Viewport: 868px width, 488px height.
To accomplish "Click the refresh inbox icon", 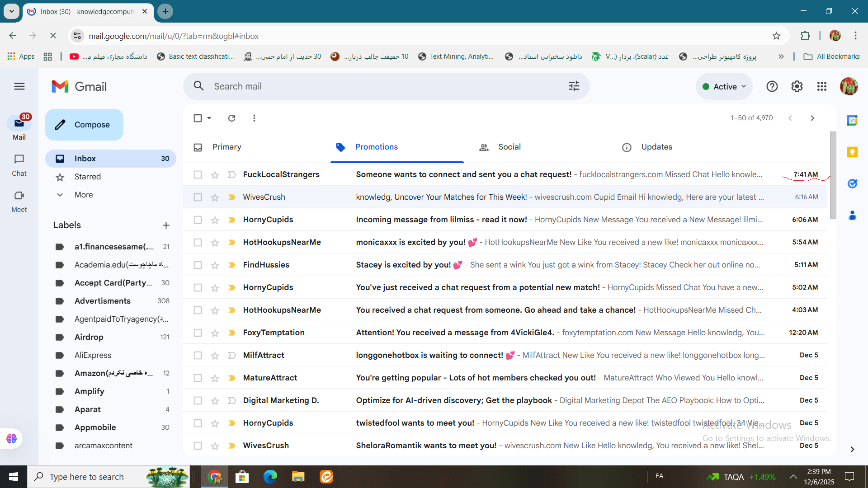I will [x=231, y=118].
